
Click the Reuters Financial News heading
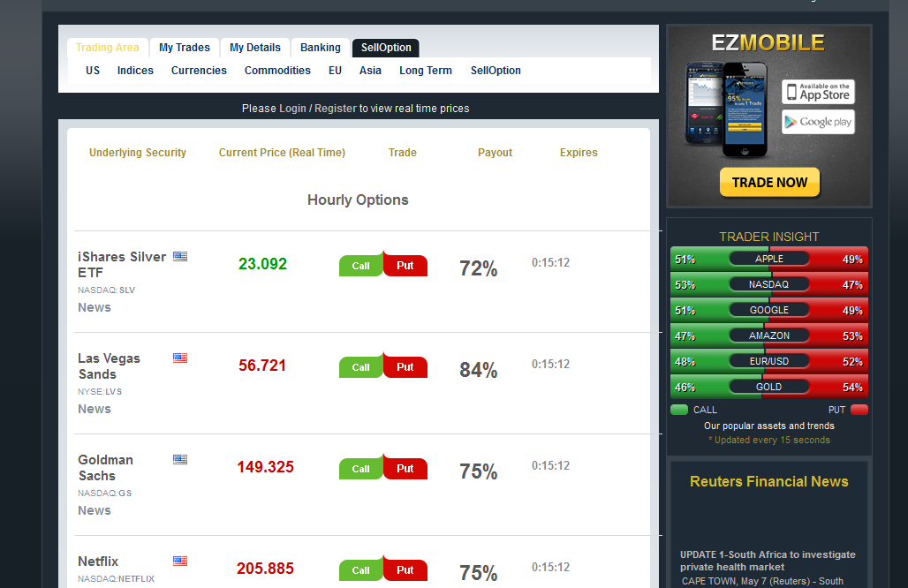click(769, 481)
